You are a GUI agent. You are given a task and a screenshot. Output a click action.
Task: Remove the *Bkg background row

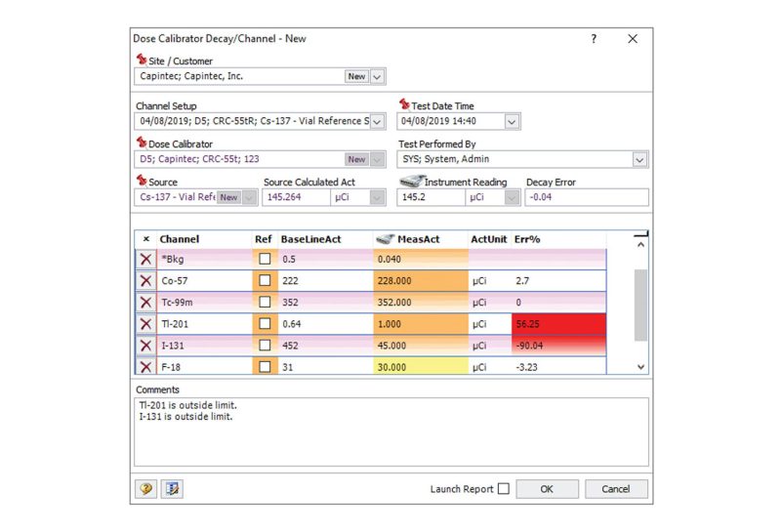[145, 259]
